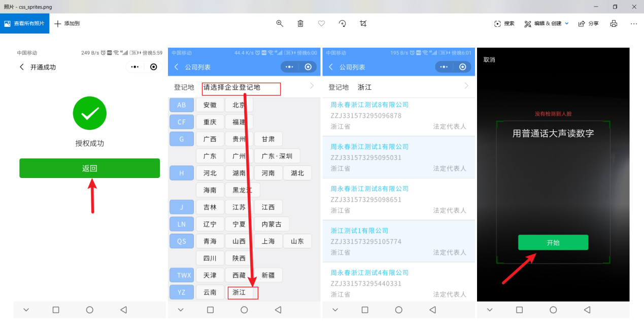Jump to H letter index
This screenshot has height=332, width=644.
(x=182, y=173)
